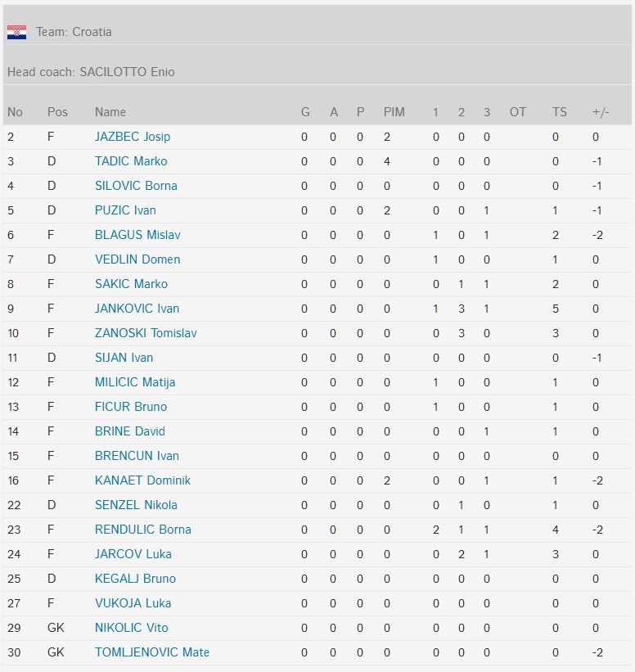The height and width of the screenshot is (672, 635).
Task: Click the Pos column header
Action: point(57,112)
